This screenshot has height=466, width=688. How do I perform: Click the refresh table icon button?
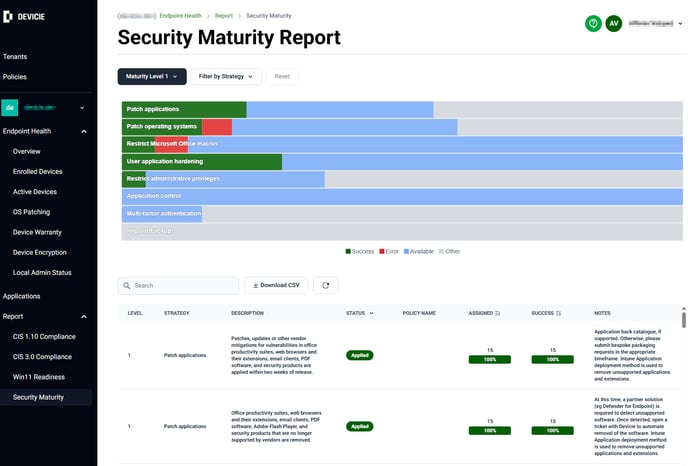click(326, 286)
